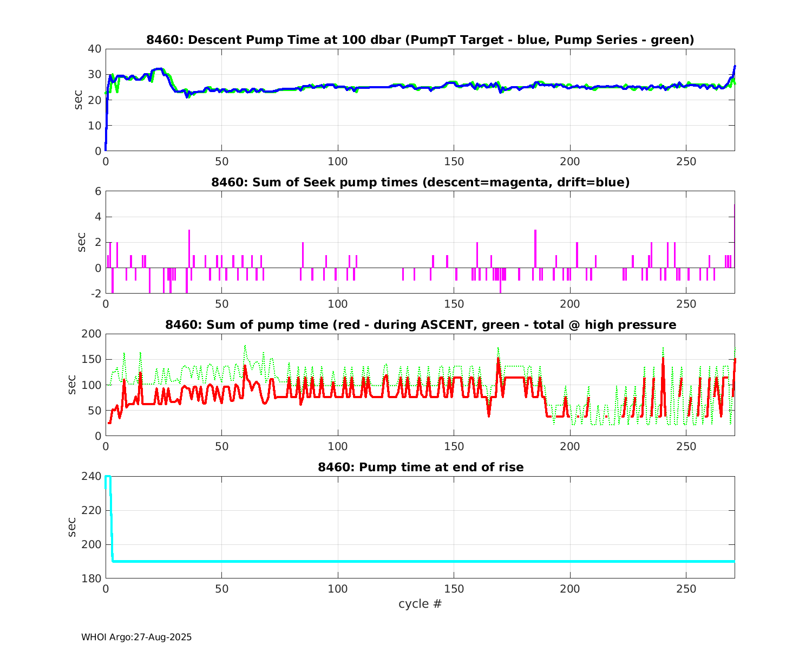Select the WHOI Argo:27-Aug-2025 footer text
Screen dimensions: 812x650
[x=136, y=637]
